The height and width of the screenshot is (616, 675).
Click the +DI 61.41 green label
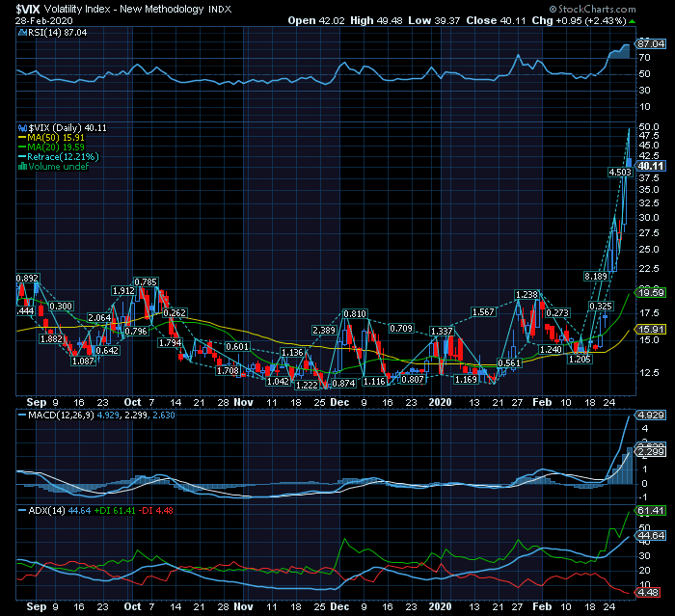tap(115, 511)
